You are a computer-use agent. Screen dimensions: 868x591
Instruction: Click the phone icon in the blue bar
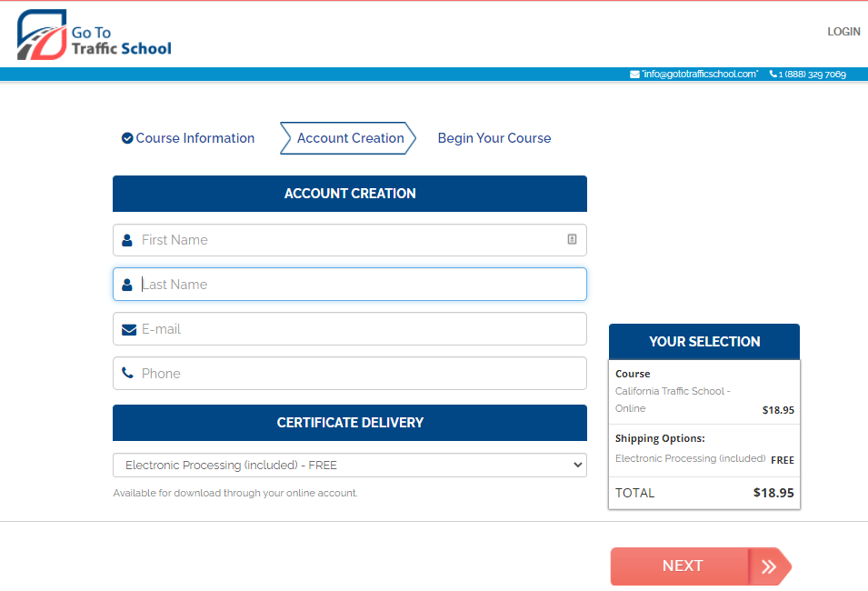click(x=773, y=74)
